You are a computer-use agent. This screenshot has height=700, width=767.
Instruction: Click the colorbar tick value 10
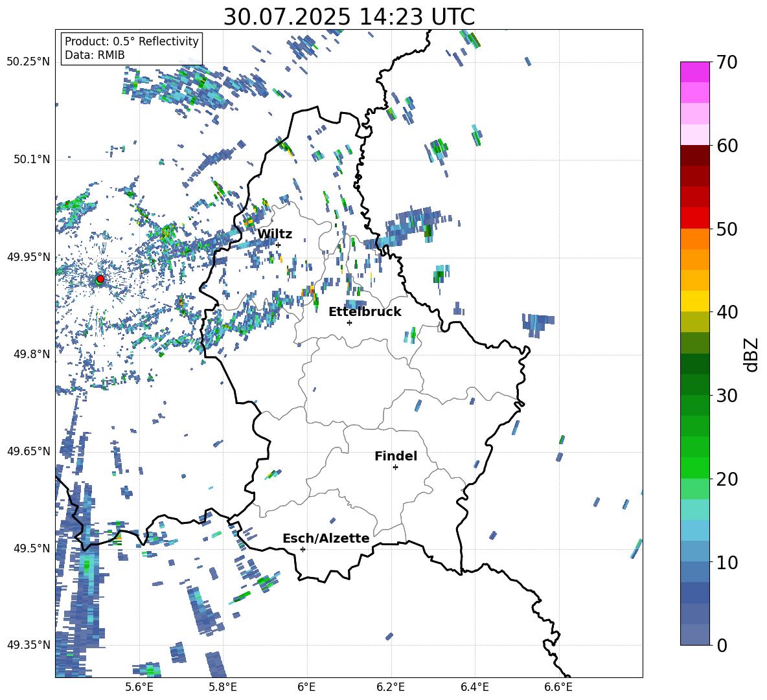pos(727,562)
